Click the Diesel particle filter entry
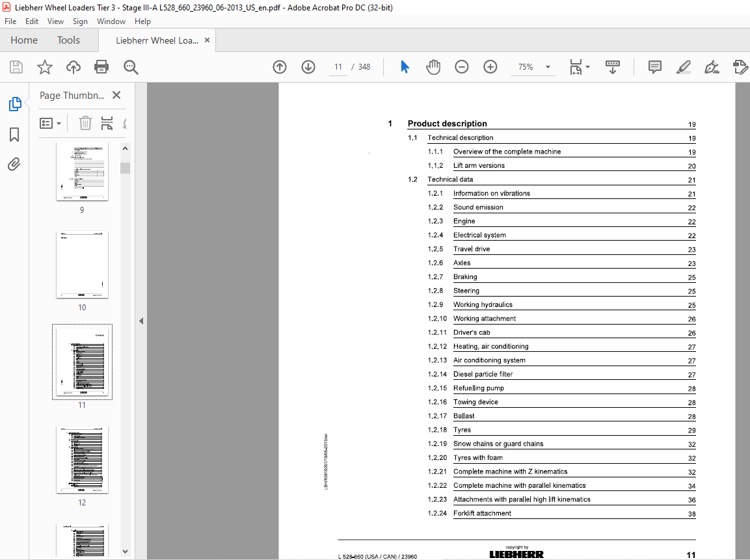The height and width of the screenshot is (560, 750). pos(483,374)
